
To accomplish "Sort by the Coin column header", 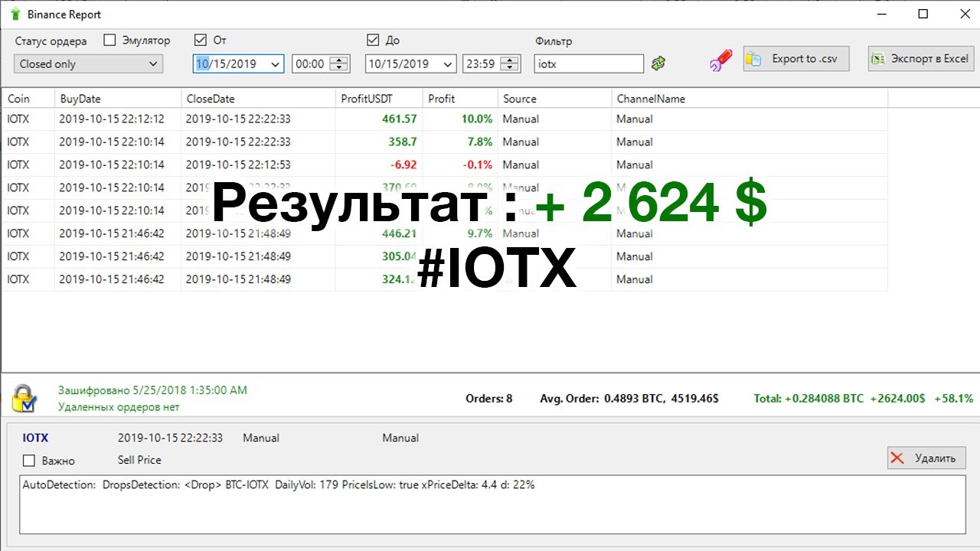I will click(28, 99).
